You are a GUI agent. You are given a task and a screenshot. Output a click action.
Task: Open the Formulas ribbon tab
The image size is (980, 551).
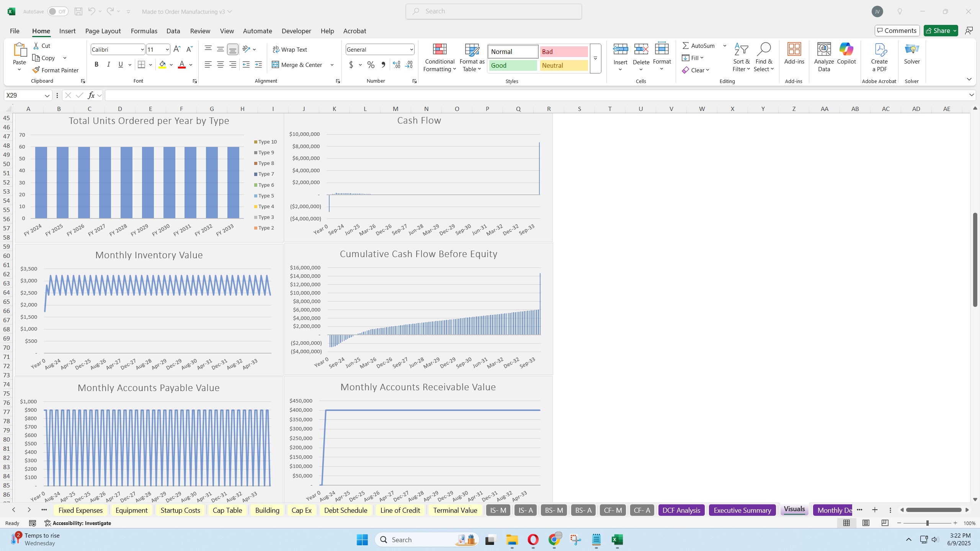click(144, 31)
